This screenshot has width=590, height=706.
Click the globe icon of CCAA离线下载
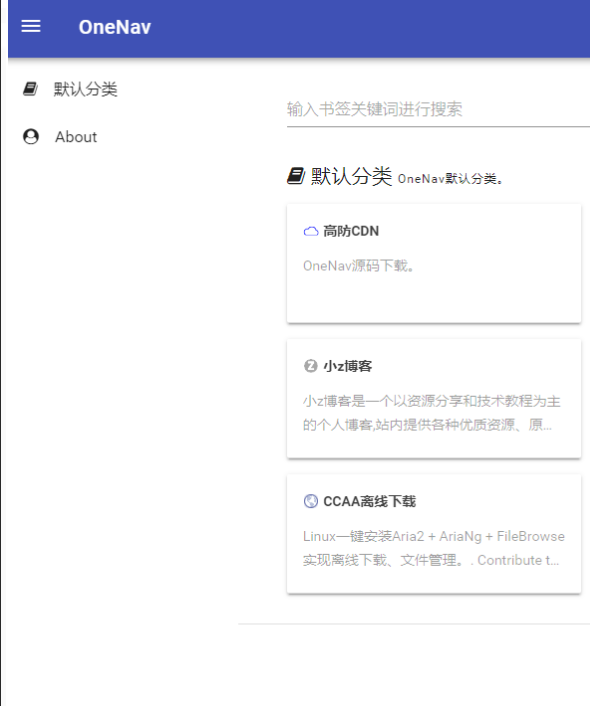(311, 501)
